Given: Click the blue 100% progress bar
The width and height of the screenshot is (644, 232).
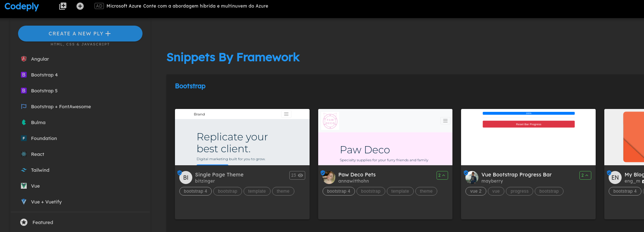Looking at the screenshot, I should [x=529, y=113].
